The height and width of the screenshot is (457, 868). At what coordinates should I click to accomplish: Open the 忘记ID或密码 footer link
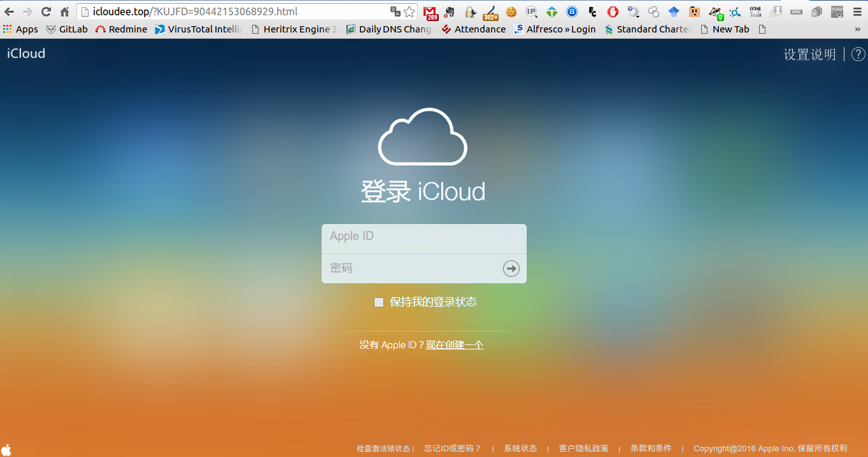tap(452, 448)
